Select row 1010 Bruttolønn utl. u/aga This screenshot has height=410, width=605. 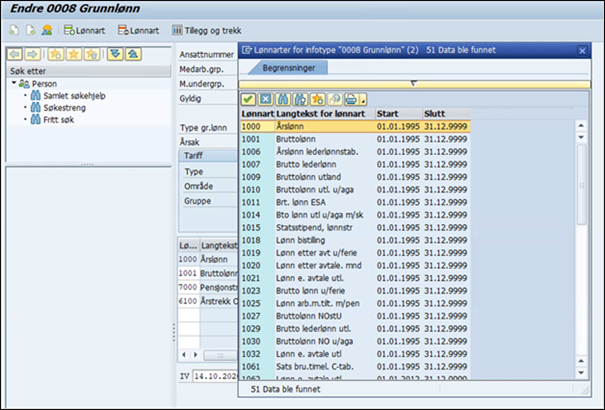tap(355, 190)
